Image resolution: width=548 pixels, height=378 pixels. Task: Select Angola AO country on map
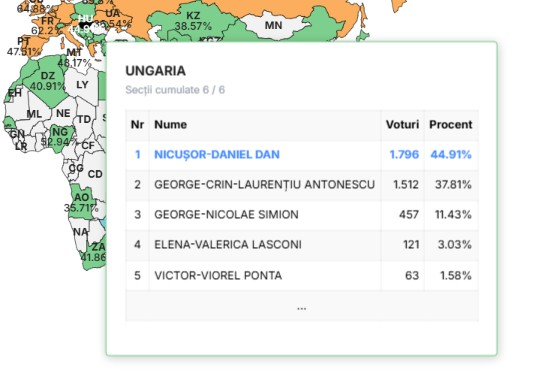(81, 203)
